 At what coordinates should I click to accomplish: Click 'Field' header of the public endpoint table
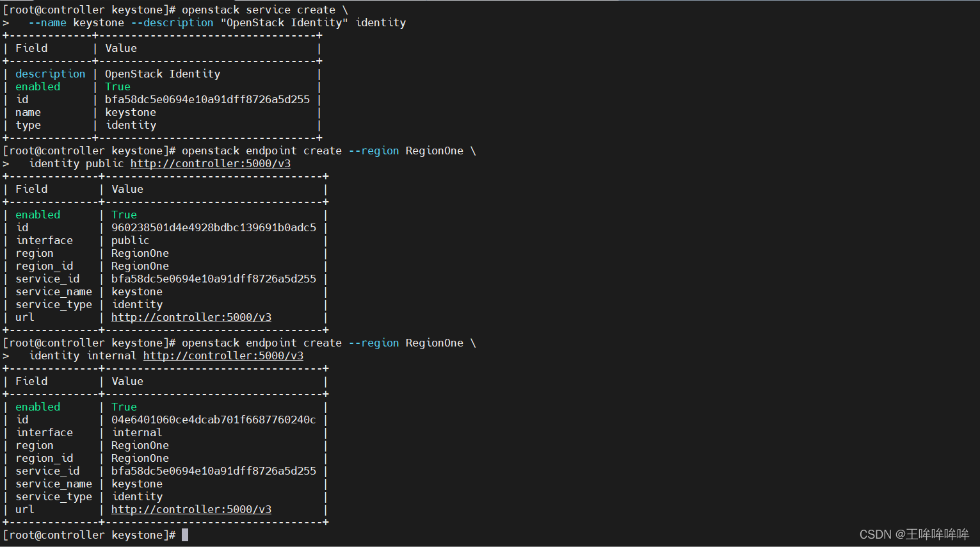31,189
